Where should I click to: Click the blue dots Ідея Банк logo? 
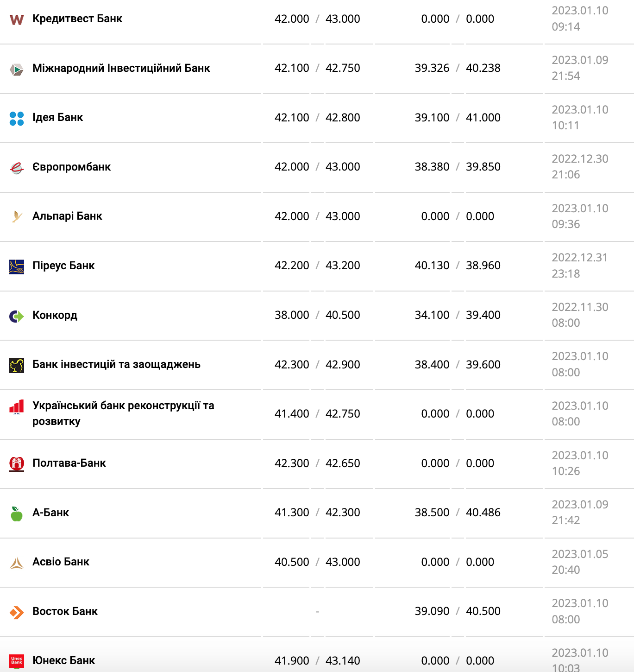coord(17,119)
